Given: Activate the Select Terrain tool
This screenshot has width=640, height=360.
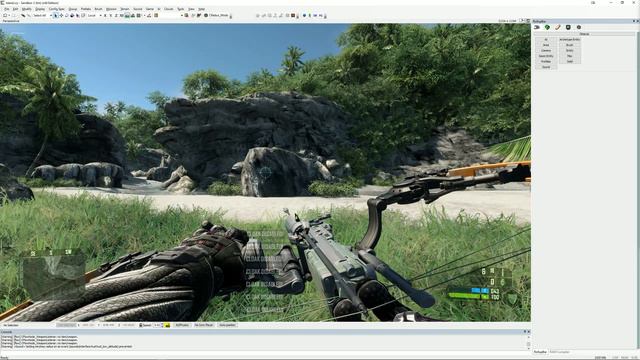Looking at the screenshot, I should (x=77, y=16).
